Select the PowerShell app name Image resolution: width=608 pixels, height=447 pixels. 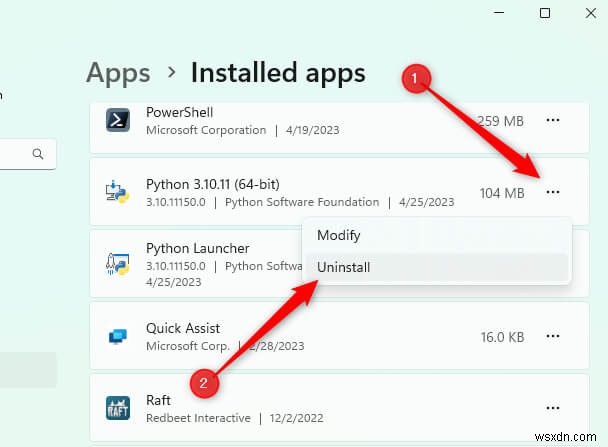coord(180,112)
